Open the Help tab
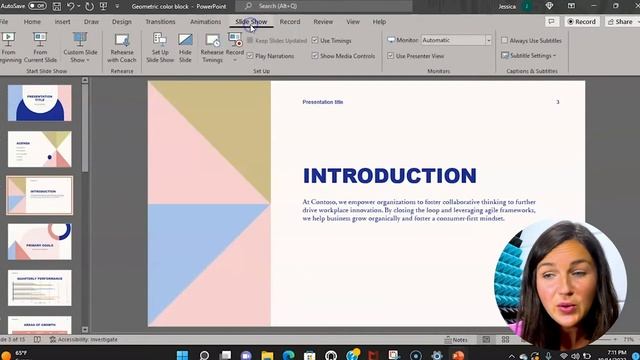This screenshot has width=640, height=360. pyautogui.click(x=379, y=22)
